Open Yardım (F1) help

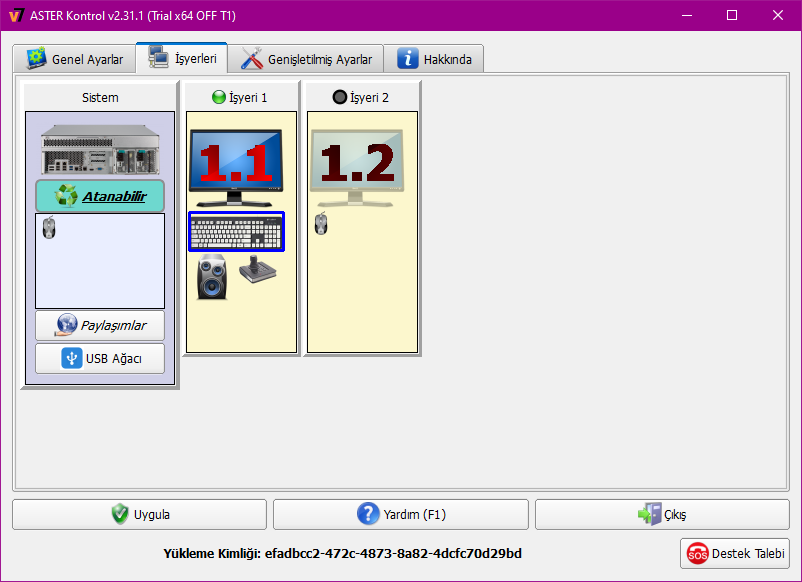[x=401, y=514]
